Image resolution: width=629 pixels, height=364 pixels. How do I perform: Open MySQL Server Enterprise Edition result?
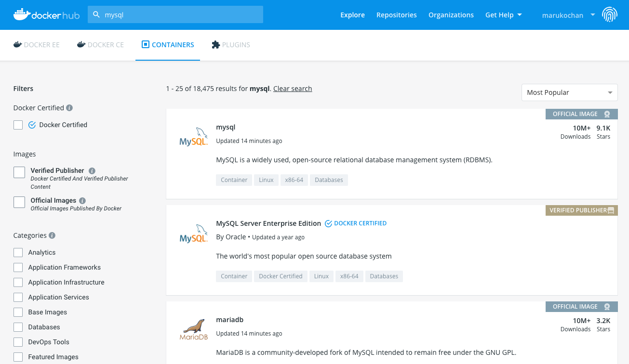[268, 223]
